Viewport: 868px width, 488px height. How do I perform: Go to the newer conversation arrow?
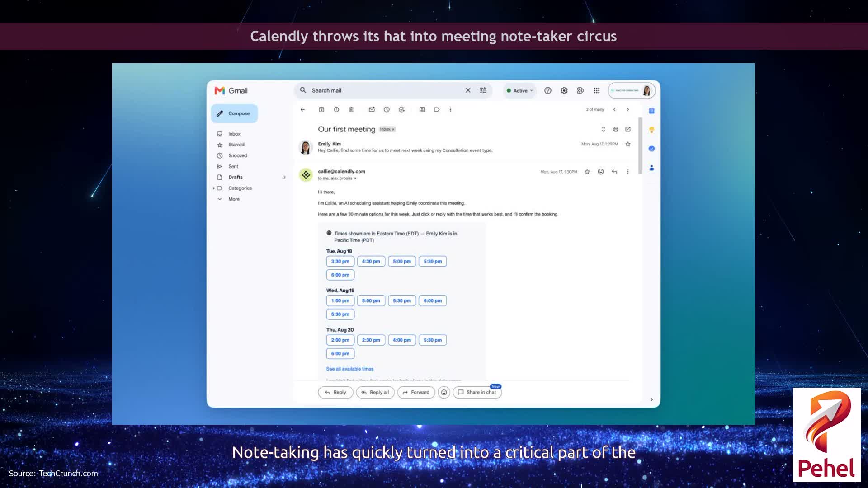pos(614,109)
